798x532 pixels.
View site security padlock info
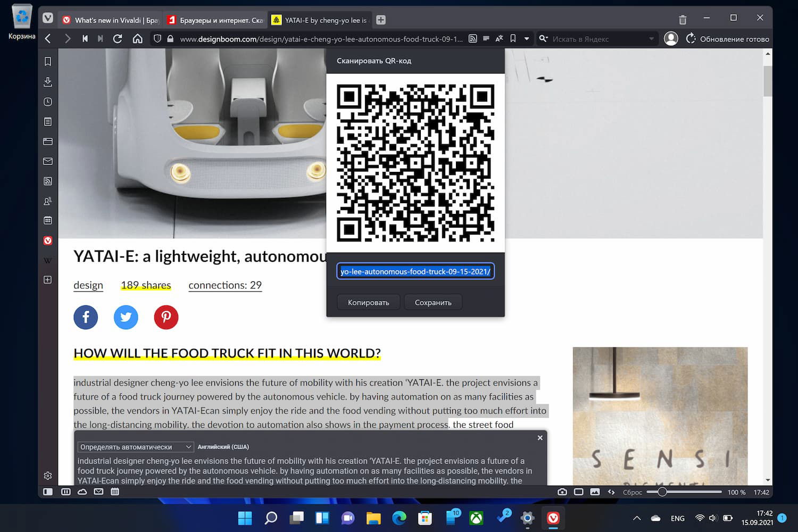(170, 39)
